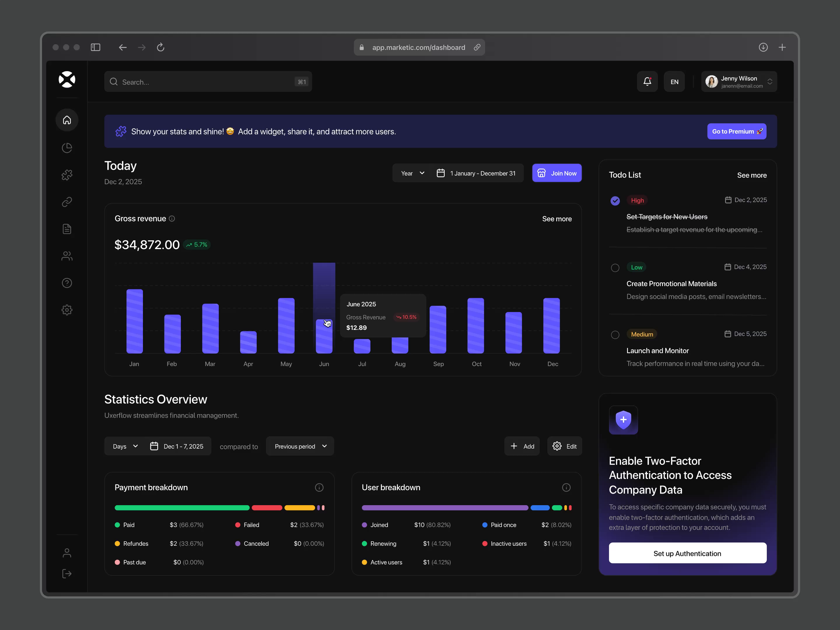
Task: Uncheck 'Set Targets for New Users'
Action: click(615, 200)
